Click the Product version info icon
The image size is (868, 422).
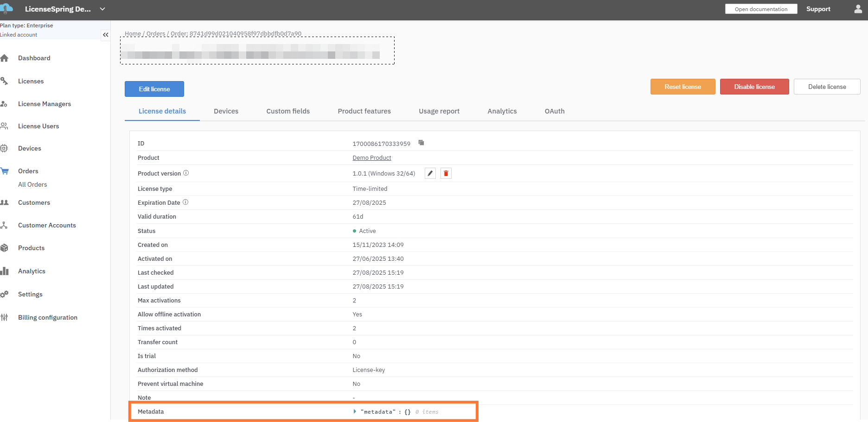click(x=186, y=173)
